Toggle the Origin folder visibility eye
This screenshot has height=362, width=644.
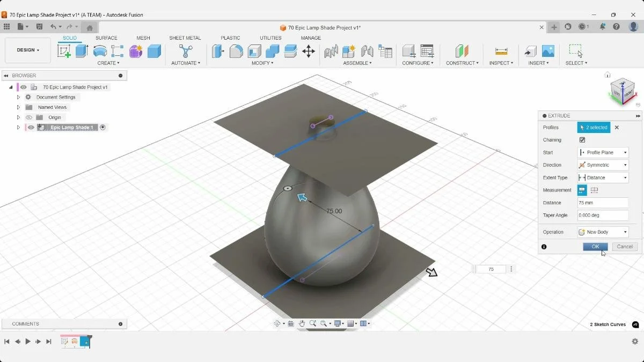[x=29, y=117]
